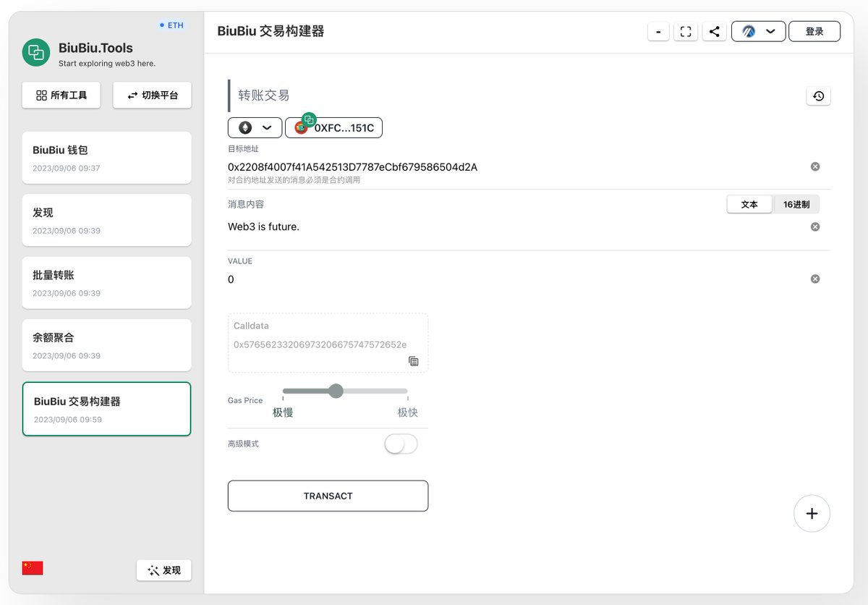
Task: Add a new transaction with plus button
Action: click(x=812, y=514)
